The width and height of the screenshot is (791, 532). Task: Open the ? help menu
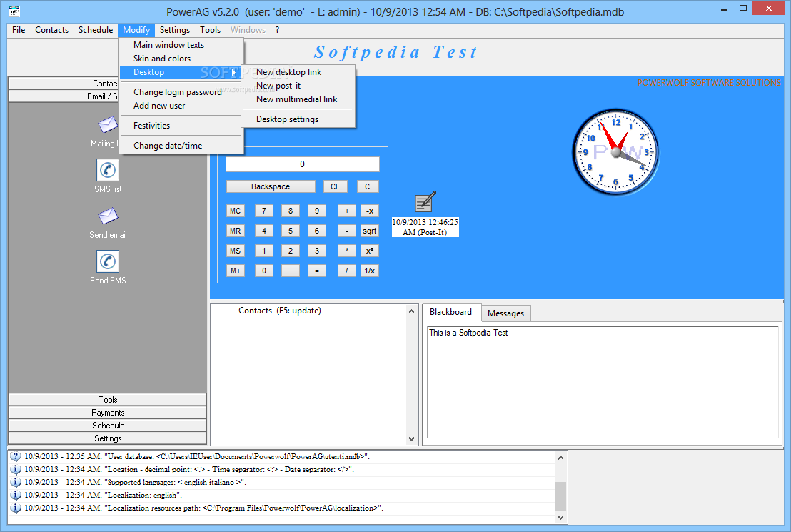(x=277, y=30)
